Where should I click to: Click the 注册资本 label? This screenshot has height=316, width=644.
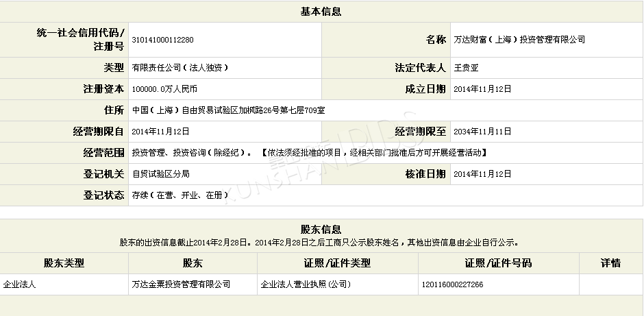(103, 89)
